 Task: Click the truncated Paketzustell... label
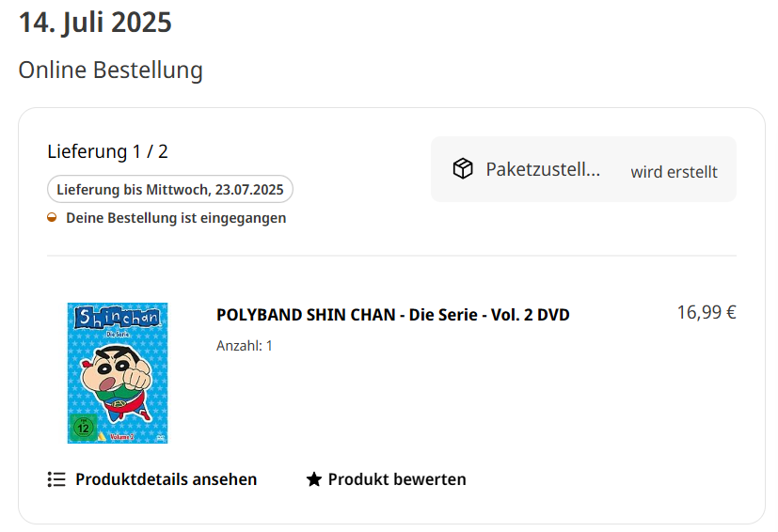tap(543, 169)
